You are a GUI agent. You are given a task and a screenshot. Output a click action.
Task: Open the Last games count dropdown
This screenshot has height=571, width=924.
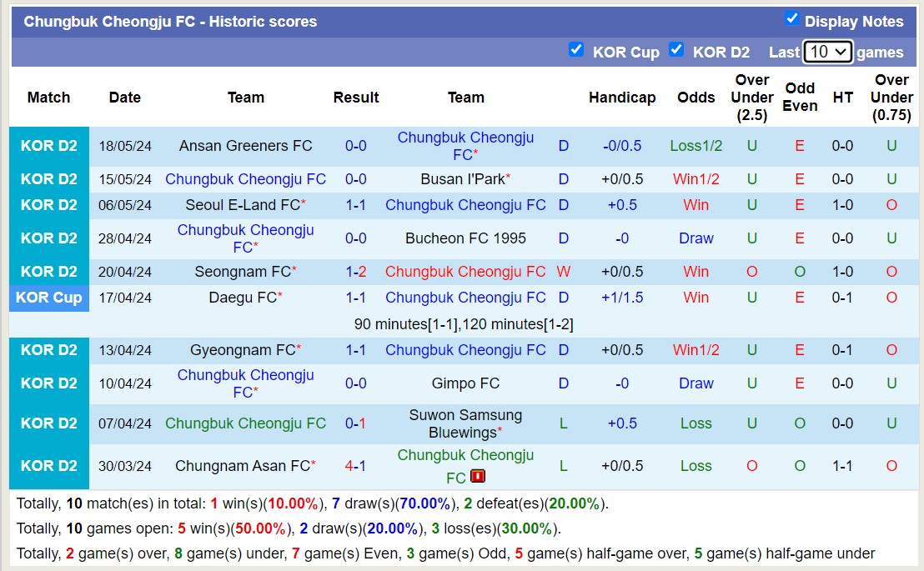(827, 51)
